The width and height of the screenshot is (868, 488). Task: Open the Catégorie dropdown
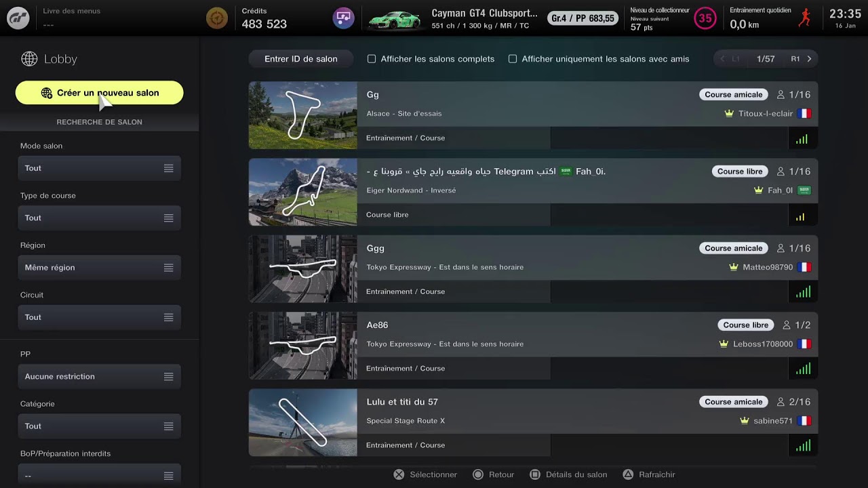click(99, 426)
